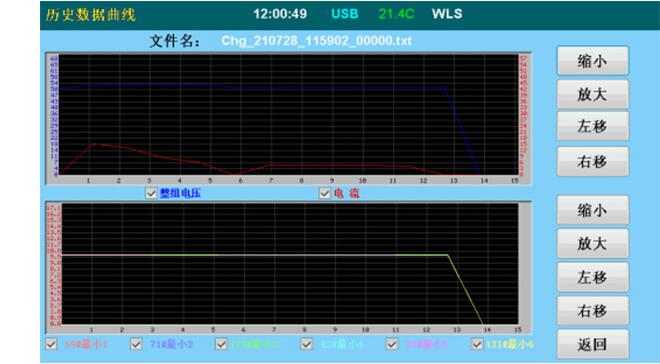660x364 pixels.
Task: Shift lower chart with 左移 button
Action: (x=593, y=277)
